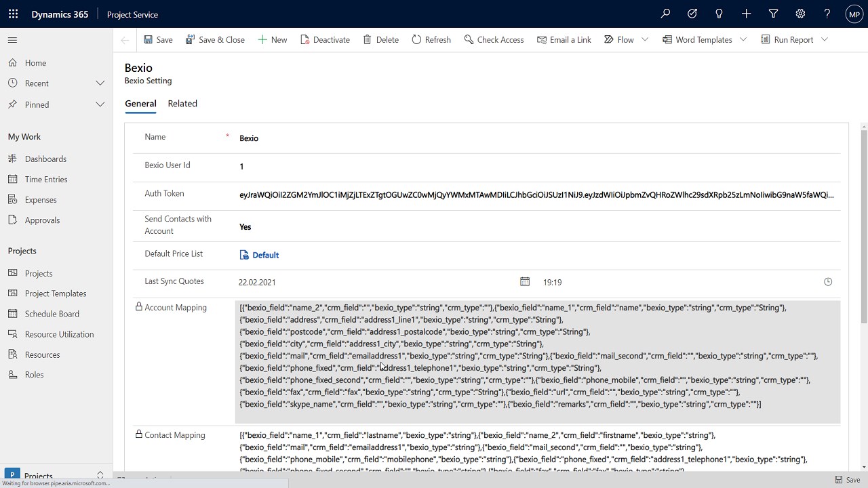Open the app launcher waffle icon
Viewport: 868px width, 488px height.
point(13,14)
